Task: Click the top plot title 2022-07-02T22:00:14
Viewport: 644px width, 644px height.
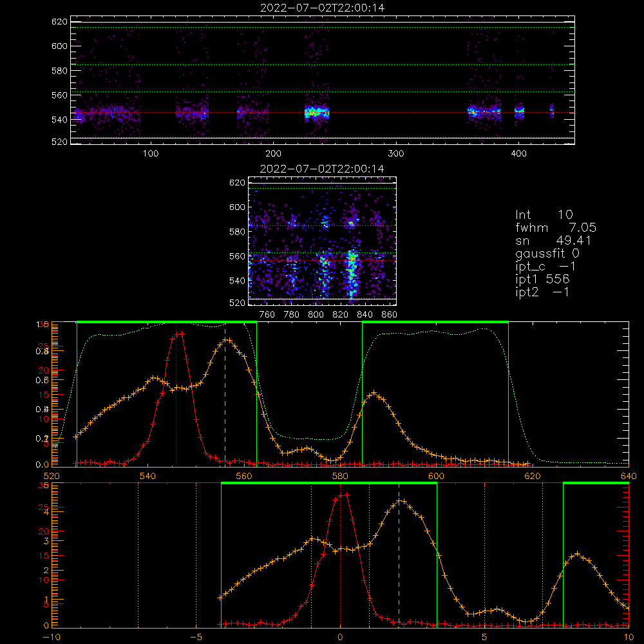Action: 323,8
